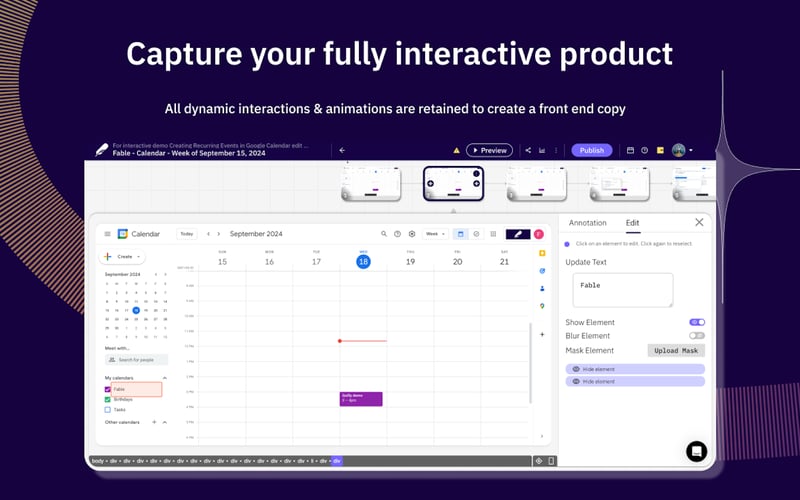Open the profile avatar dropdown caret
The width and height of the screenshot is (800, 500).
click(x=691, y=151)
